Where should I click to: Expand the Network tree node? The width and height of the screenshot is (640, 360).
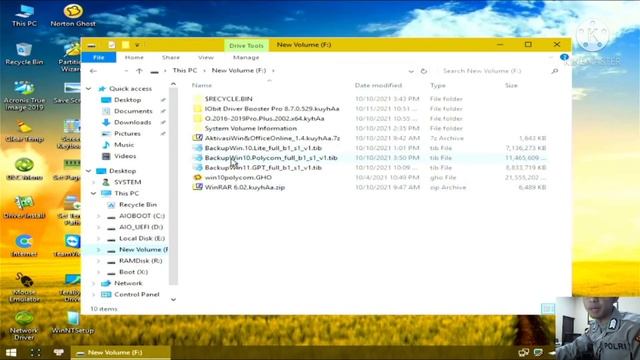[x=93, y=283]
